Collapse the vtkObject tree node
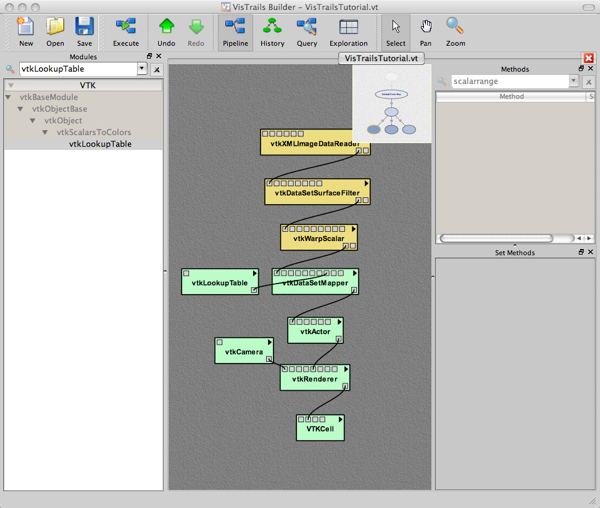This screenshot has width=600, height=508. point(33,120)
